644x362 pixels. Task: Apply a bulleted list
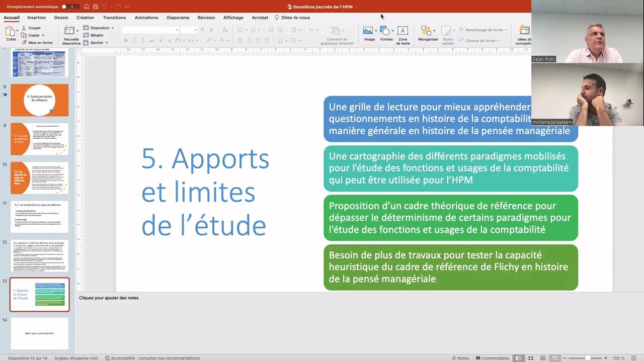pyautogui.click(x=240, y=30)
